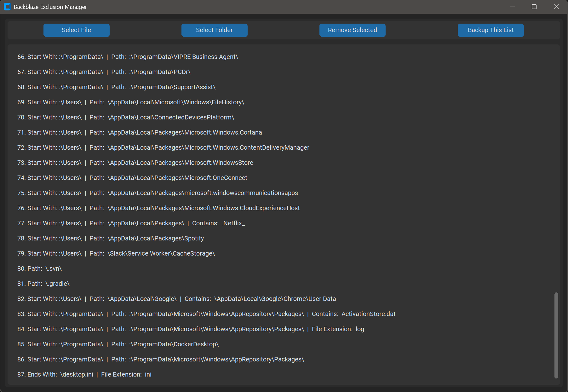Click the Select File button
Viewport: 568px width, 392px height.
(77, 30)
